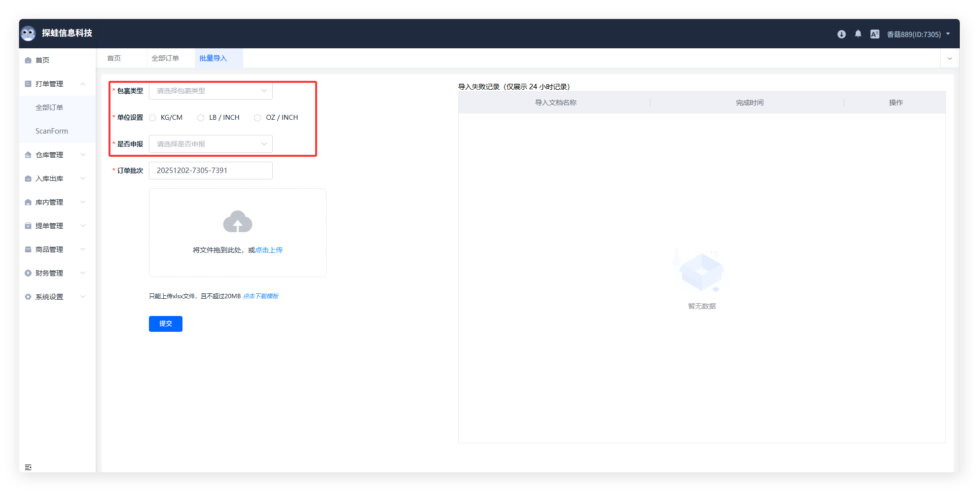Click the 订单批次 order batch input field
The width and height of the screenshot is (980, 491).
point(211,171)
